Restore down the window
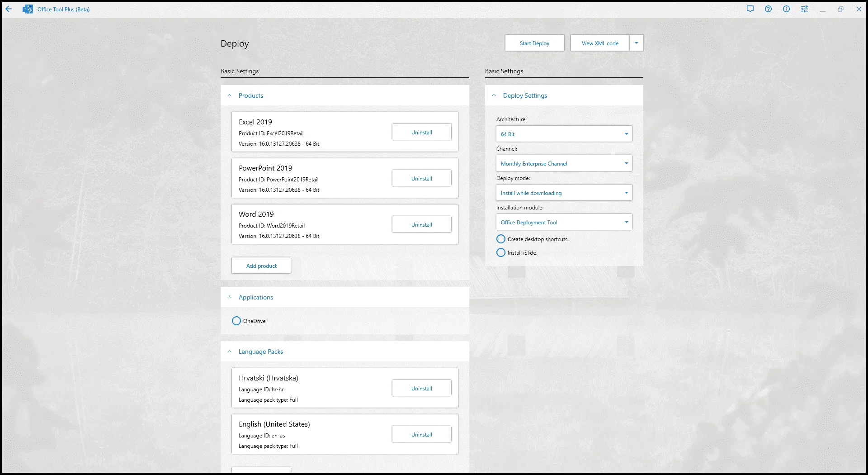Image resolution: width=868 pixels, height=475 pixels. [840, 9]
